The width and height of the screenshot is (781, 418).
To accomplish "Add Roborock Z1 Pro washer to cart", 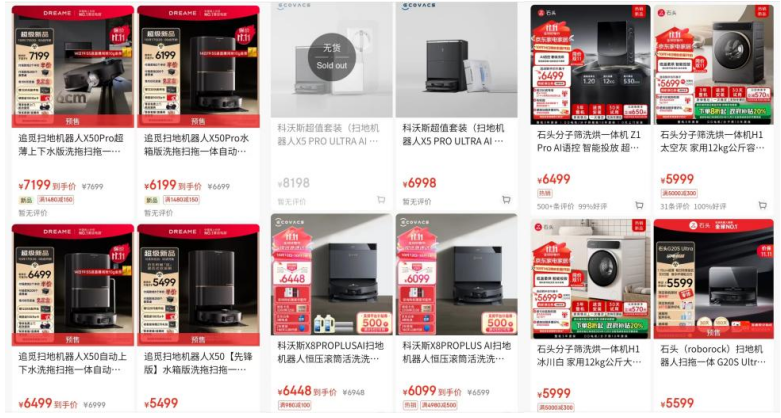I will [x=639, y=205].
